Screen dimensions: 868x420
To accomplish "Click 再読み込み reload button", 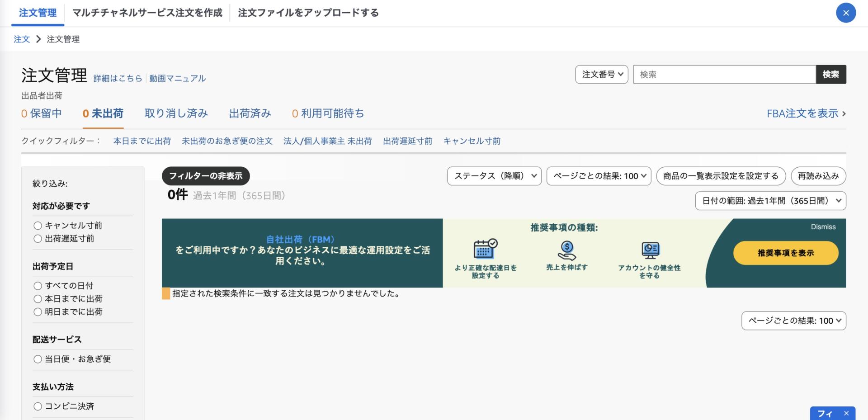I will 818,176.
